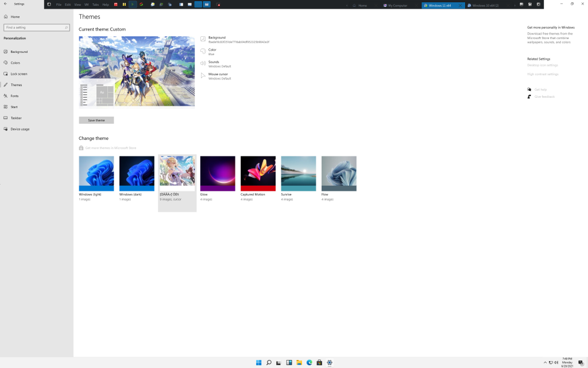Click the Mouse cursor option icon
This screenshot has width=588, height=368.
tap(203, 76)
